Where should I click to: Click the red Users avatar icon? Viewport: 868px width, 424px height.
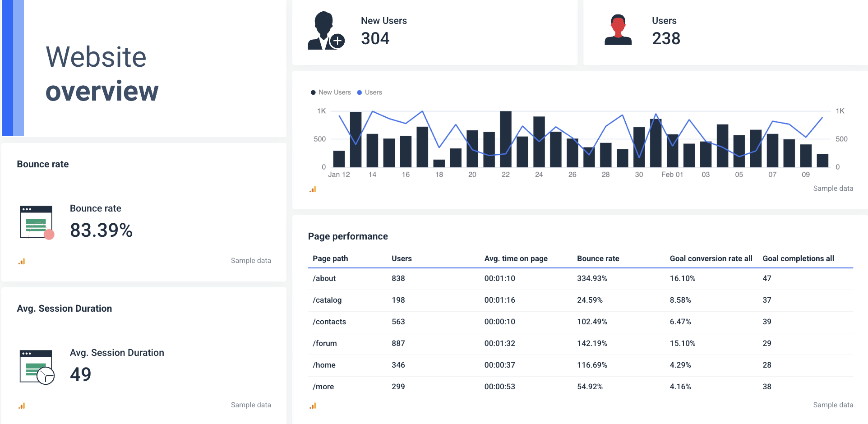tap(618, 30)
